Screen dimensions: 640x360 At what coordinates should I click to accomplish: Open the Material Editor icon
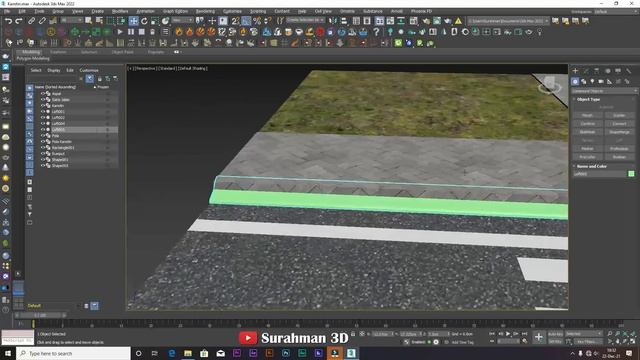pos(414,20)
